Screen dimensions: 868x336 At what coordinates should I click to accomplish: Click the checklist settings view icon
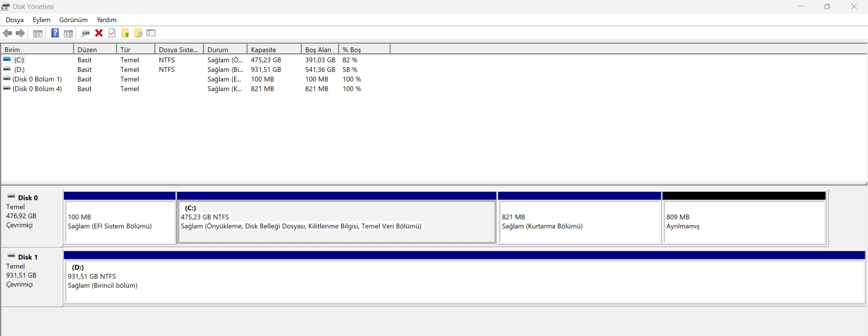(x=151, y=33)
